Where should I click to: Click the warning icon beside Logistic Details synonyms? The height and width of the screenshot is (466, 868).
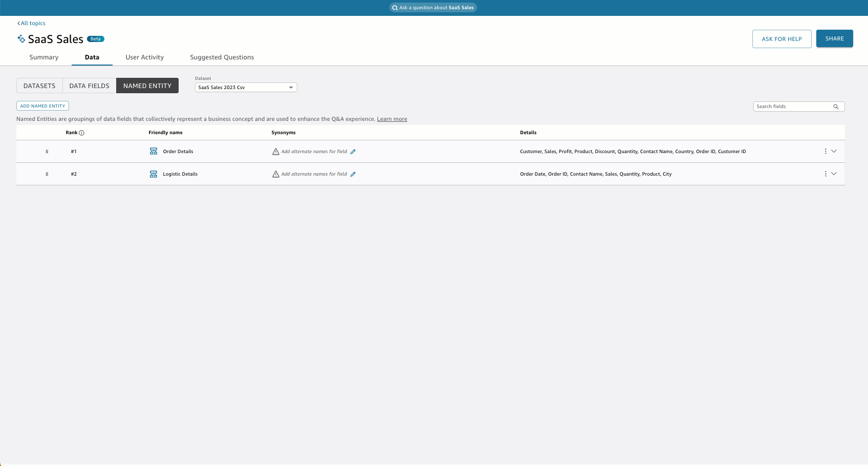(x=275, y=174)
